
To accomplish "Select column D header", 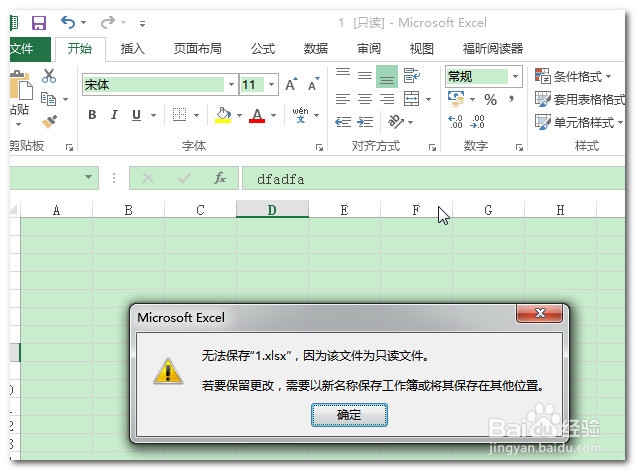I will click(272, 210).
